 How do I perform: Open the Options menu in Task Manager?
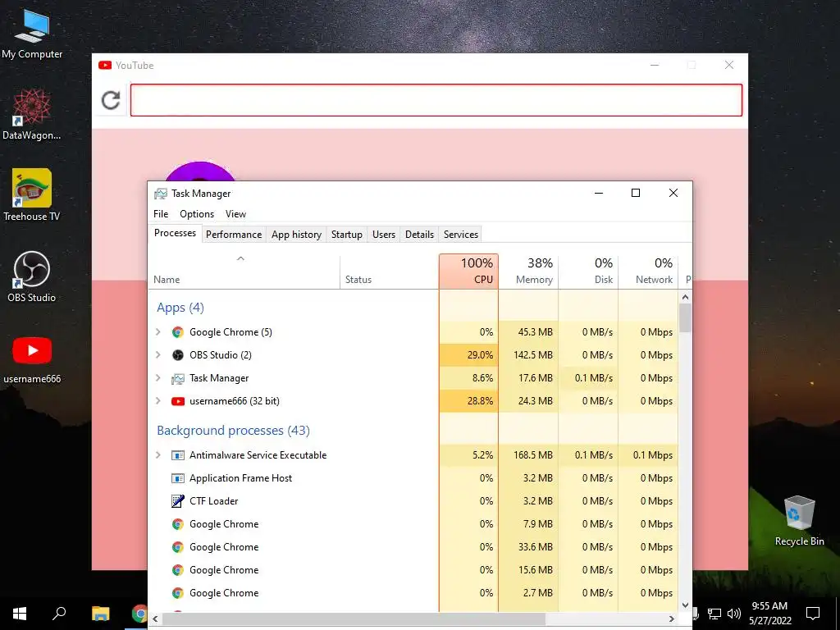[x=197, y=214]
